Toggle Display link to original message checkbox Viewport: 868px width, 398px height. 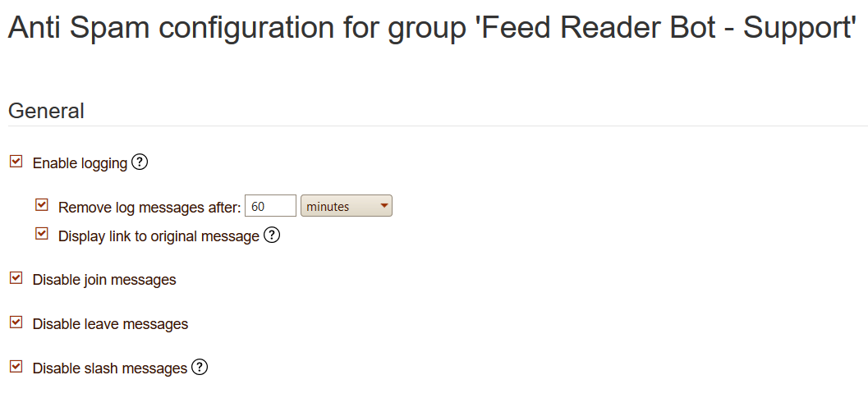tap(42, 235)
